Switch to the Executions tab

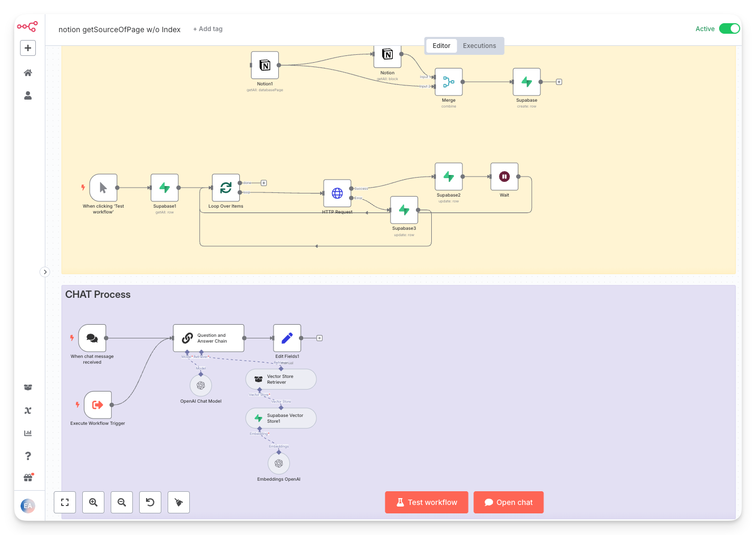pyautogui.click(x=479, y=46)
